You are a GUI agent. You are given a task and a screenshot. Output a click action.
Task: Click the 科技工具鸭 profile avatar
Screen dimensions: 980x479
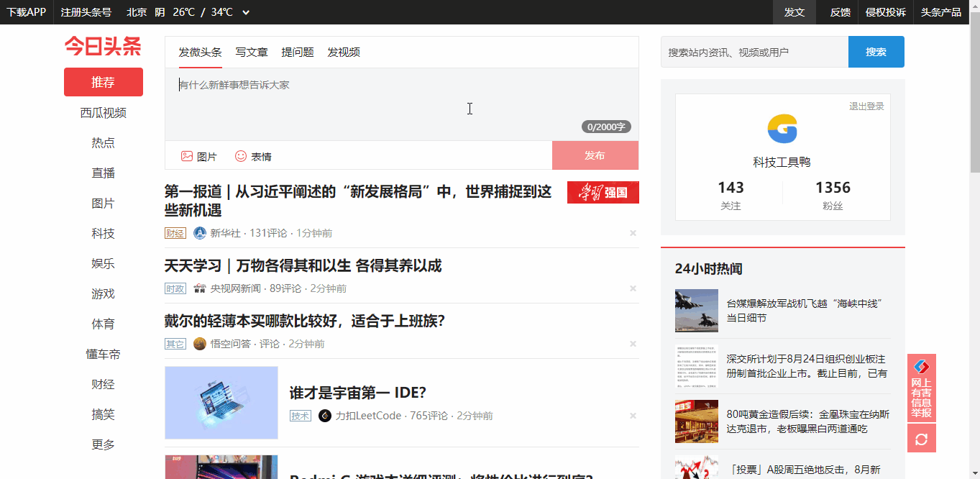(782, 129)
